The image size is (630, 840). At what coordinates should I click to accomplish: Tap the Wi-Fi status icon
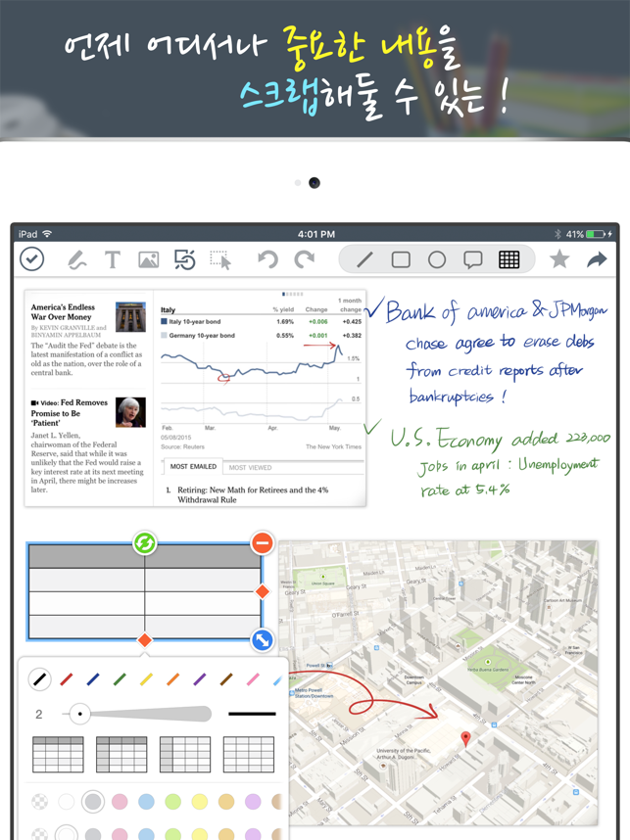(47, 234)
